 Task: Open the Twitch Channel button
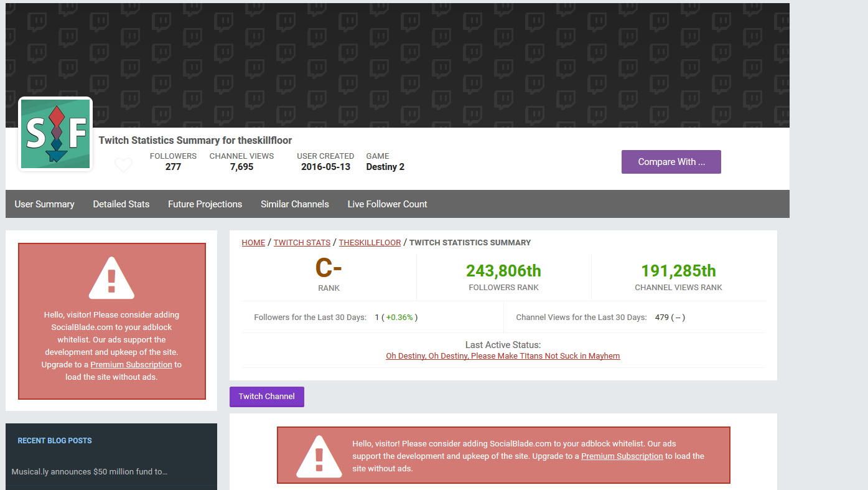(266, 397)
